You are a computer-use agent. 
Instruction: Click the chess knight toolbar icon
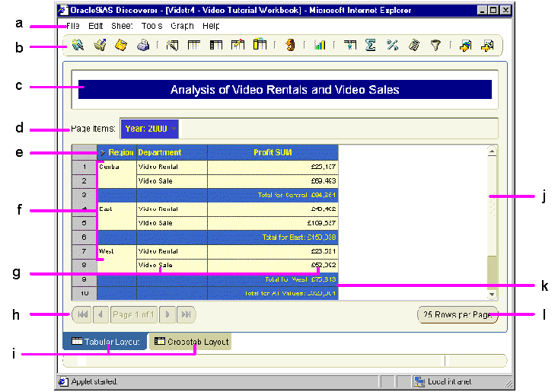pos(290,45)
